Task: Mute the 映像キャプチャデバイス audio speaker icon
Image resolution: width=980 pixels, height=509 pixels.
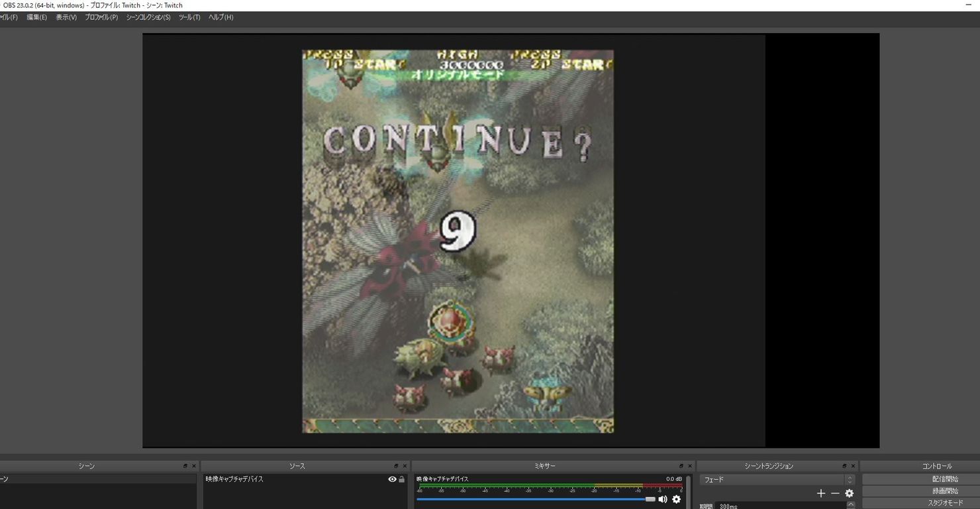Action: 662,499
